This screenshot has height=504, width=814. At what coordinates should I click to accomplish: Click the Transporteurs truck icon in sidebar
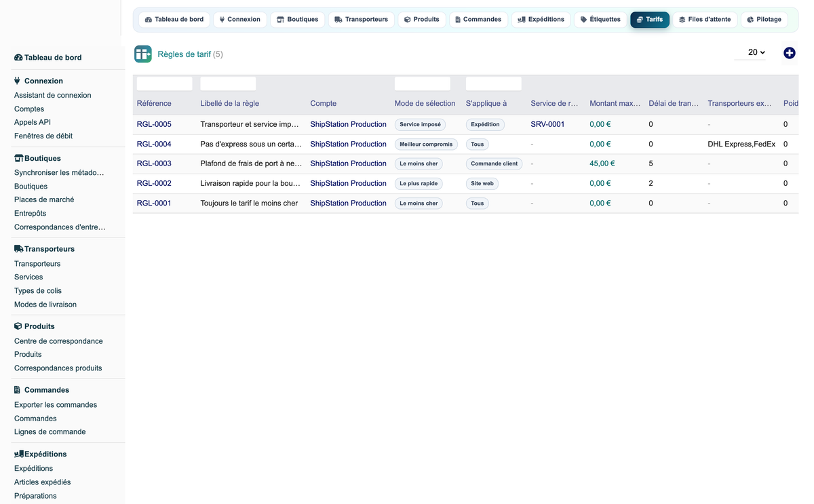tap(18, 249)
